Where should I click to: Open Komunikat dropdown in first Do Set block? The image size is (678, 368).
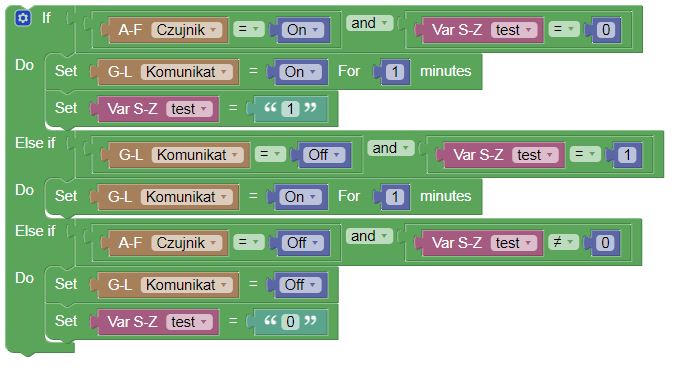tap(186, 72)
